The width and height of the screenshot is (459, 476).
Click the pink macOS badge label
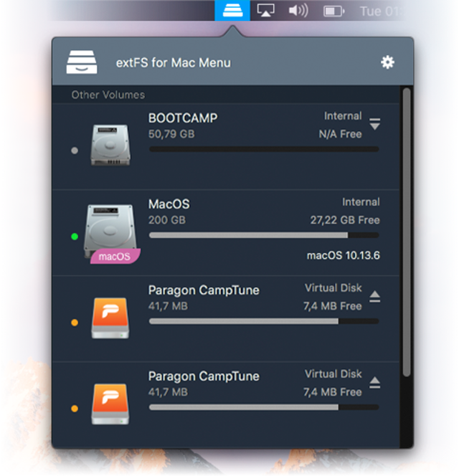pyautogui.click(x=115, y=257)
